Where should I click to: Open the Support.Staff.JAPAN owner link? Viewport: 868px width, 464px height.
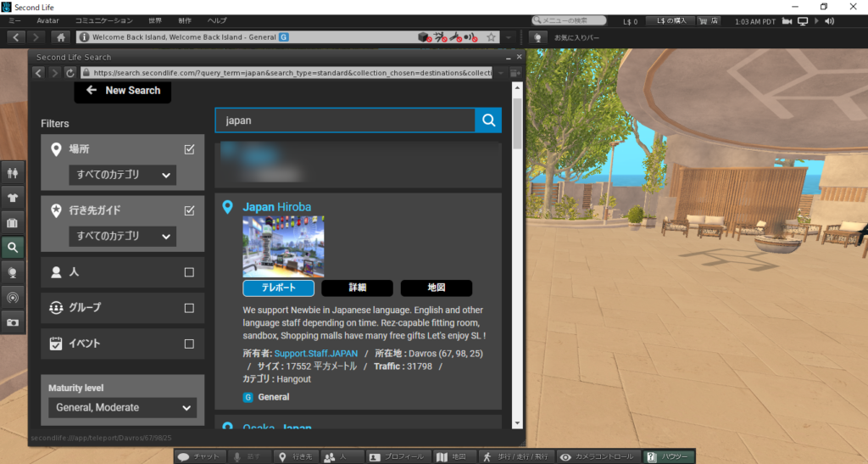(316, 353)
